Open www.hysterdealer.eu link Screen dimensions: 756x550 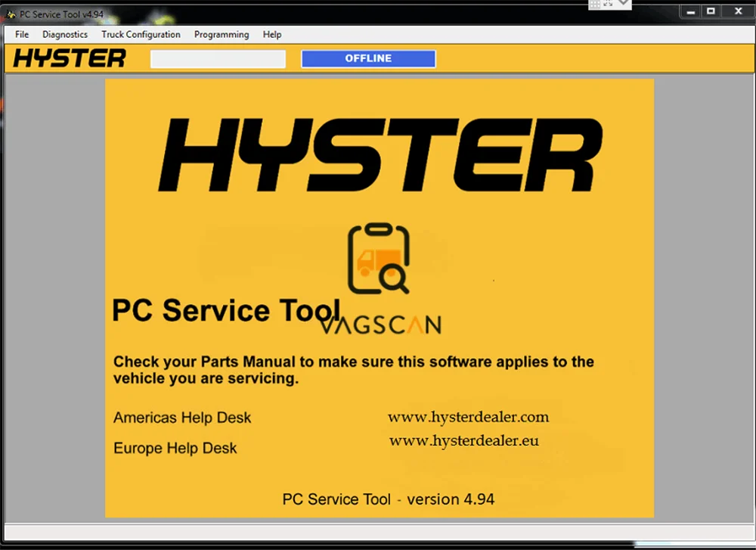tap(464, 440)
